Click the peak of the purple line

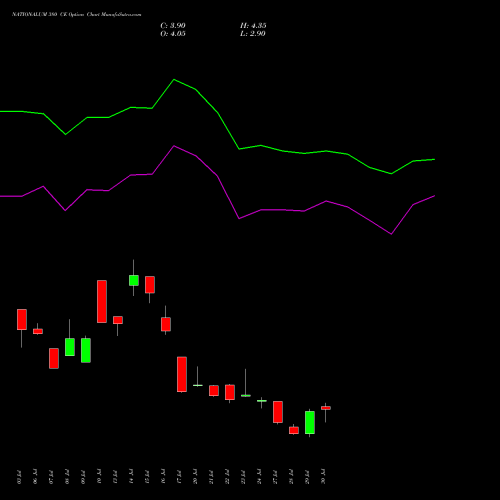[x=174, y=146]
